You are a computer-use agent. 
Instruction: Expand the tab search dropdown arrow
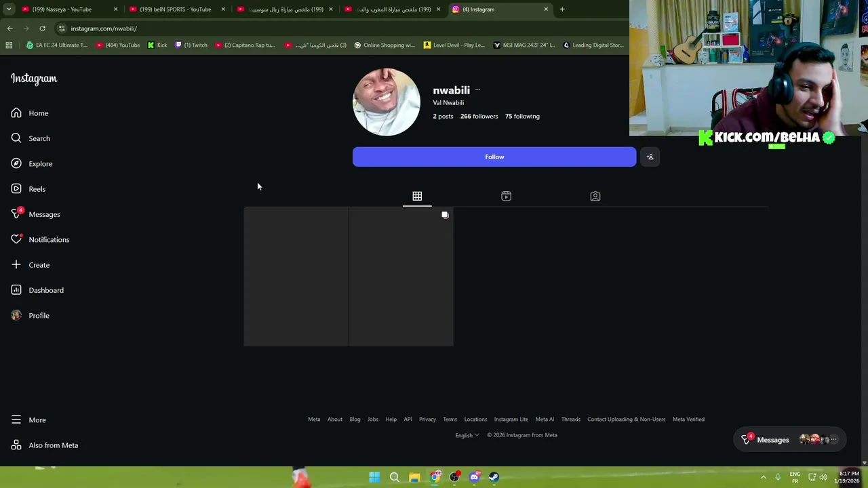pyautogui.click(x=9, y=9)
